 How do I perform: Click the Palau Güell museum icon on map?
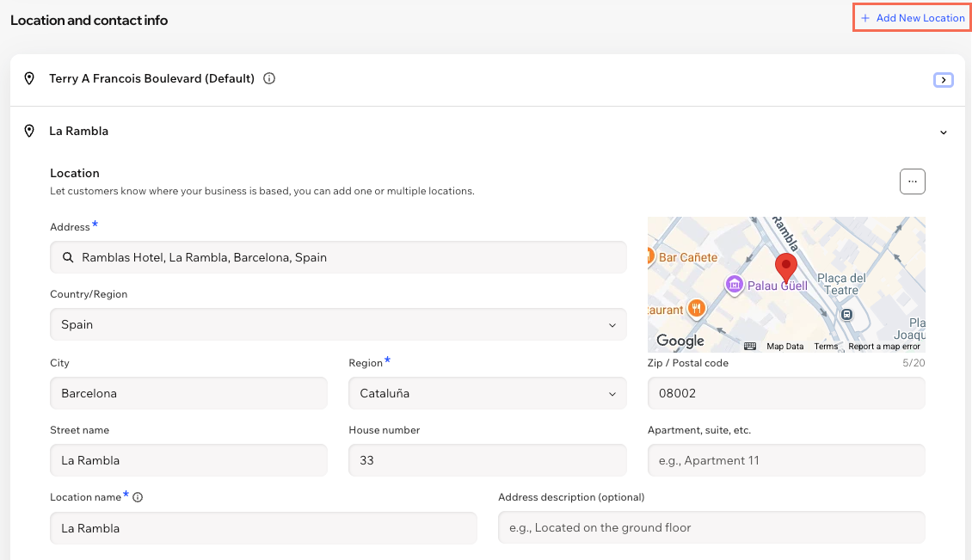(735, 285)
